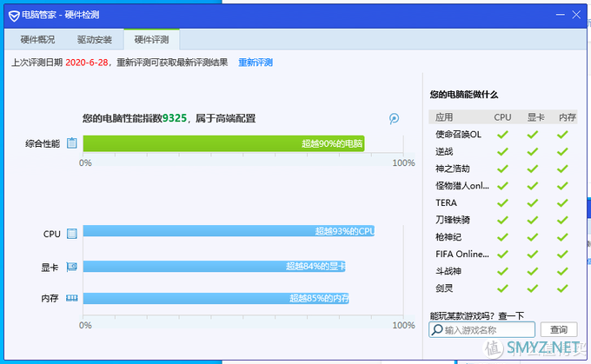Click the last test date 2020-6-28
This screenshot has height=364, width=591.
[x=87, y=63]
